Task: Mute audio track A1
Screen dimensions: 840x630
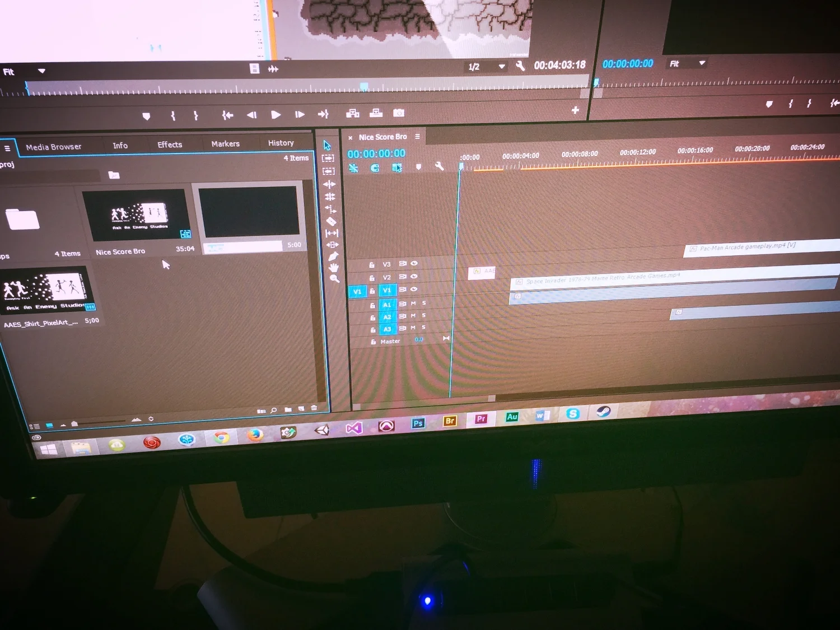Action: click(414, 304)
